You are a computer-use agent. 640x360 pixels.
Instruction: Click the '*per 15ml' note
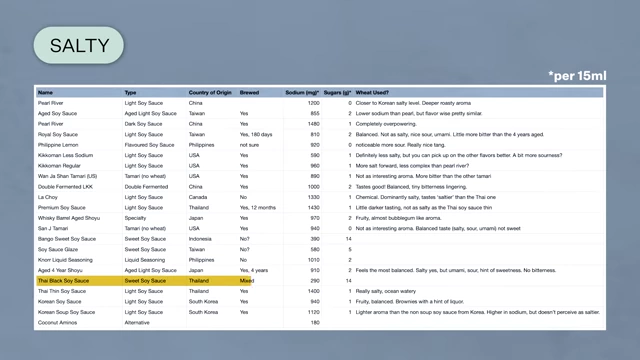pyautogui.click(x=577, y=76)
